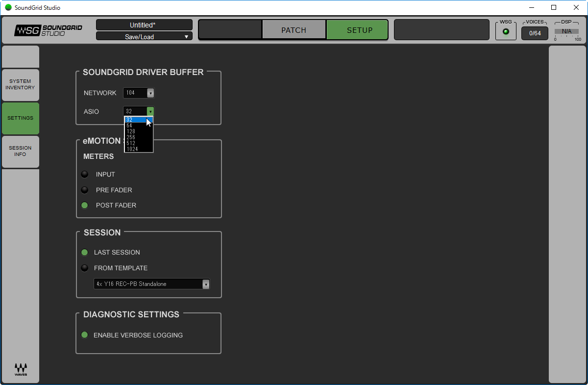Click the blank sidebar button above SYSTEM INVENTORY
The width and height of the screenshot is (588, 385).
point(20,56)
